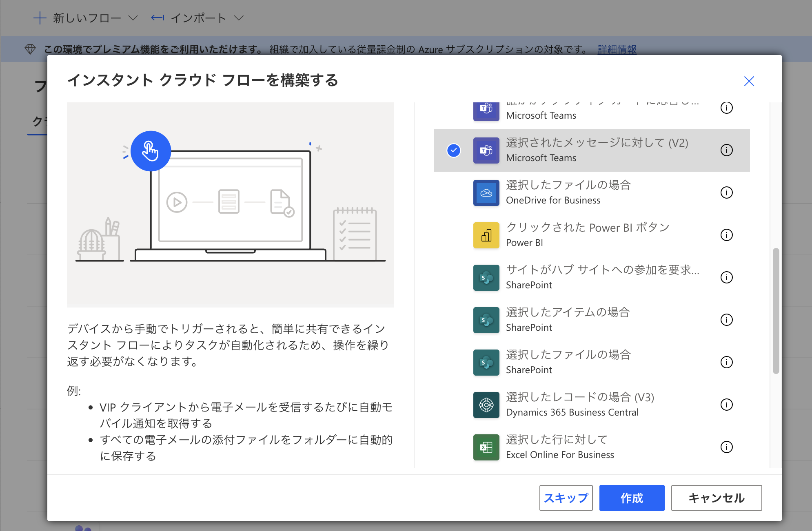Screen dimensions: 812x531
Task: Click the キャンセル button
Action: (717, 498)
